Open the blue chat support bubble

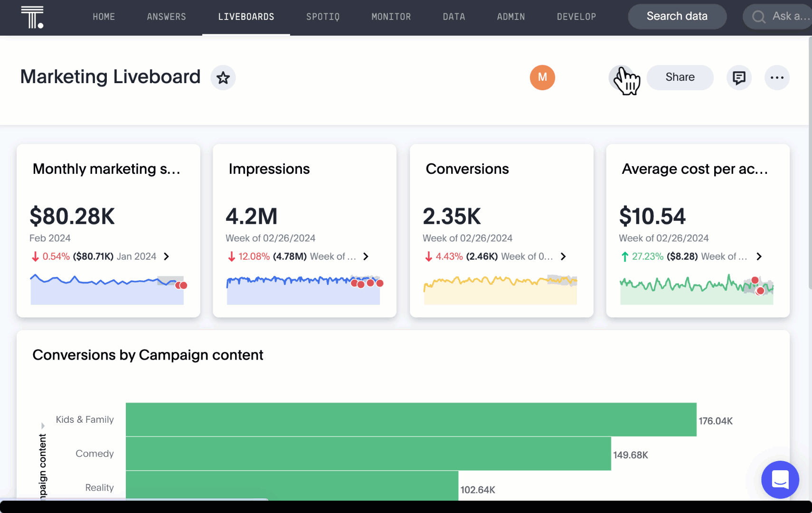coord(780,479)
